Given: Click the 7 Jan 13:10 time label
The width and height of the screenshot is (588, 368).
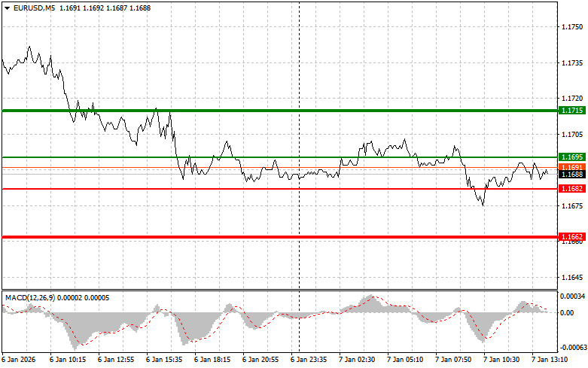Looking at the screenshot, I should (x=550, y=360).
